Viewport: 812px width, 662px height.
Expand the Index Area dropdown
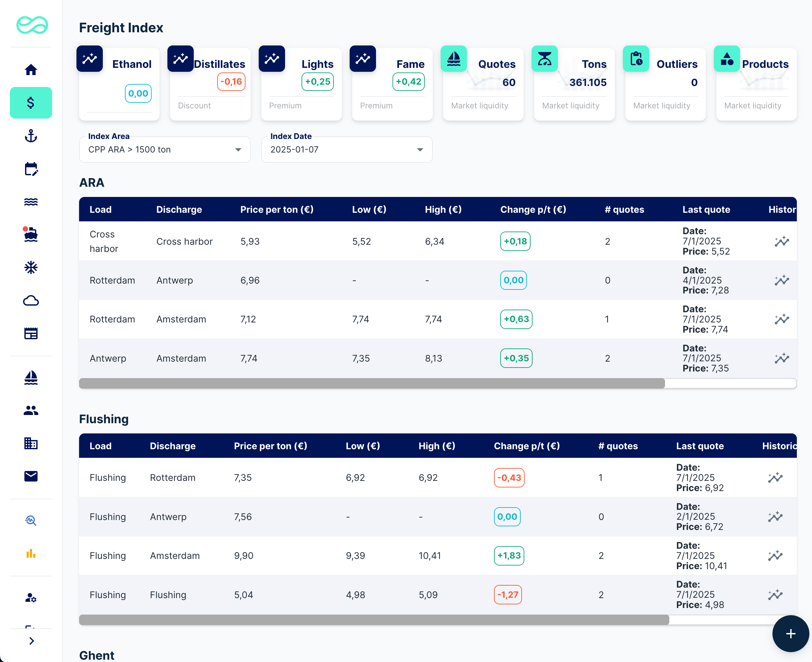click(x=164, y=150)
